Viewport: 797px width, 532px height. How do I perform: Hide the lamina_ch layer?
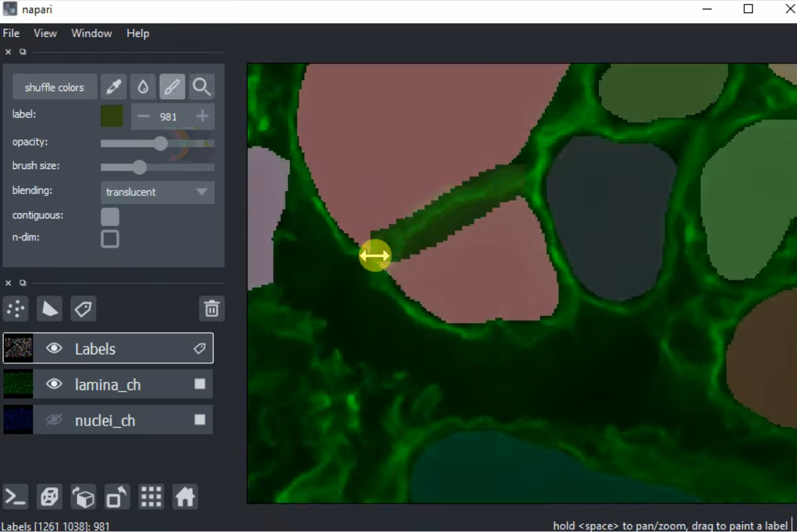tap(54, 384)
